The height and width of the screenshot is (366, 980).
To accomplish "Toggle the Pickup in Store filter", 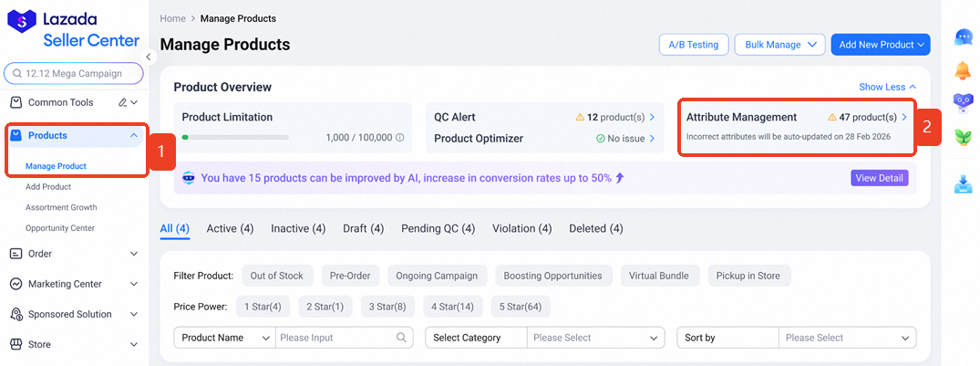I will 748,276.
